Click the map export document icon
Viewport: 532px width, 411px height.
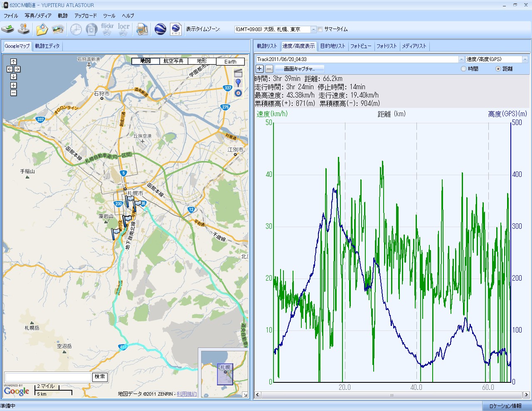coord(142,29)
